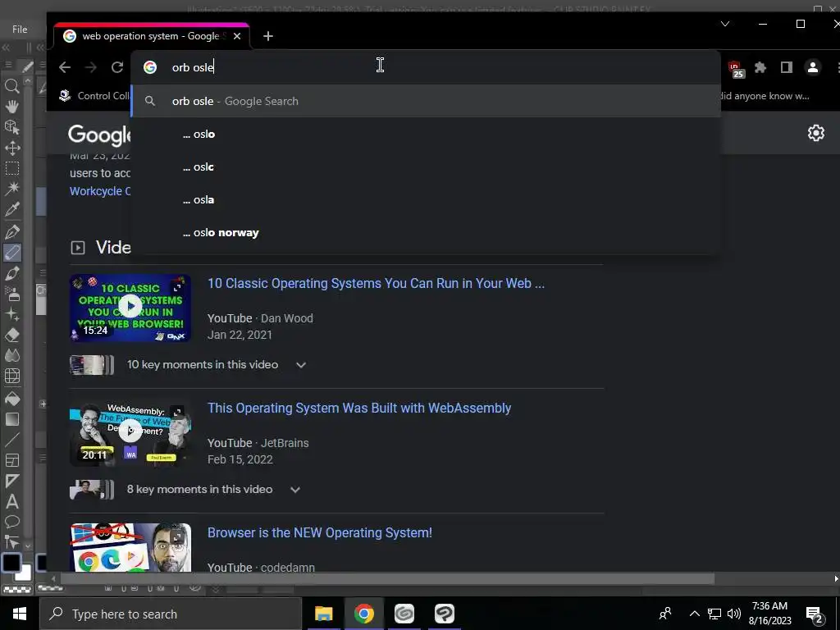
Task: Click the address bar showing orb osle
Action: 426,67
